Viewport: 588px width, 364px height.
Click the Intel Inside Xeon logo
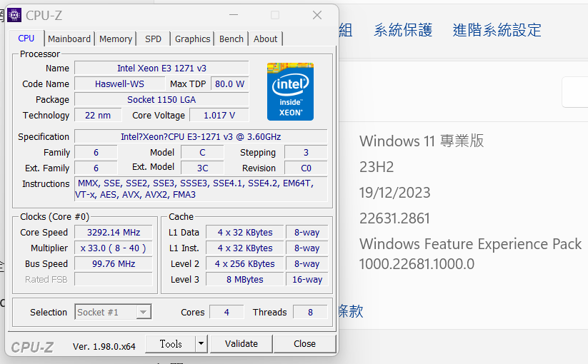290,92
